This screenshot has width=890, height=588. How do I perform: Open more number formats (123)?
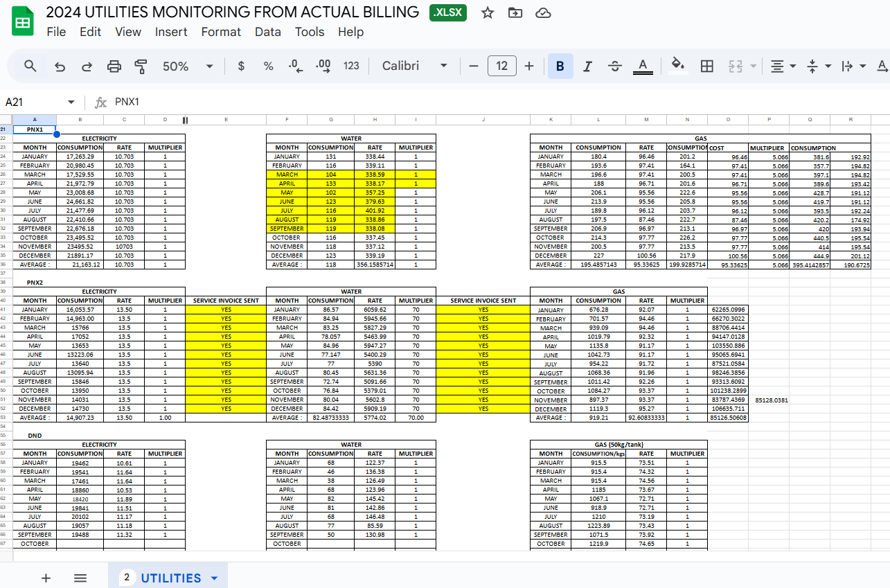[351, 66]
